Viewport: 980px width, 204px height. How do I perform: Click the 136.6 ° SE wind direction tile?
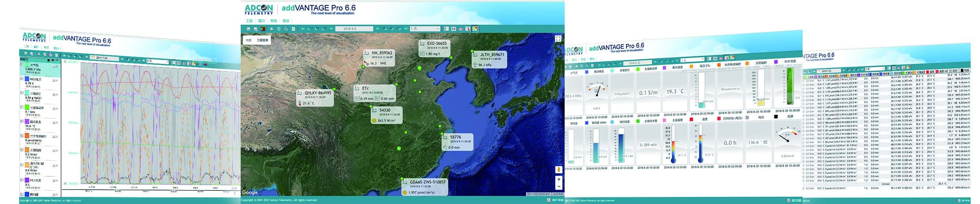pos(758,142)
